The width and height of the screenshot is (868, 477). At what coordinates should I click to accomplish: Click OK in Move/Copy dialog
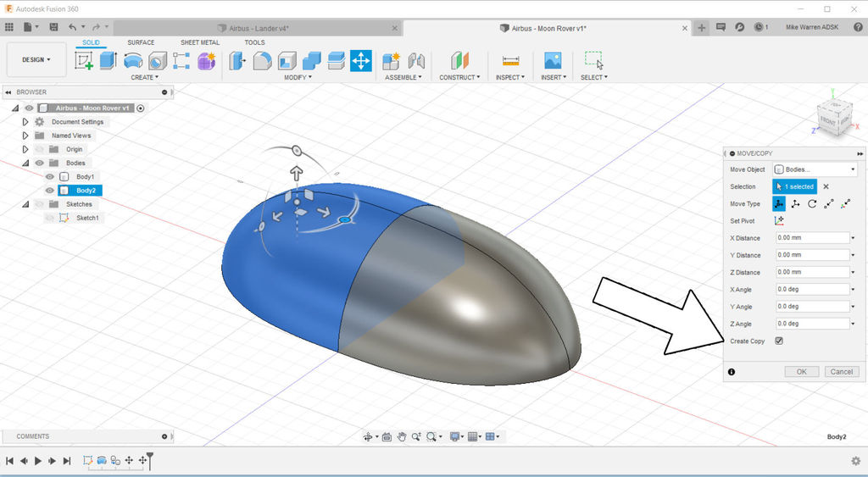pos(802,372)
